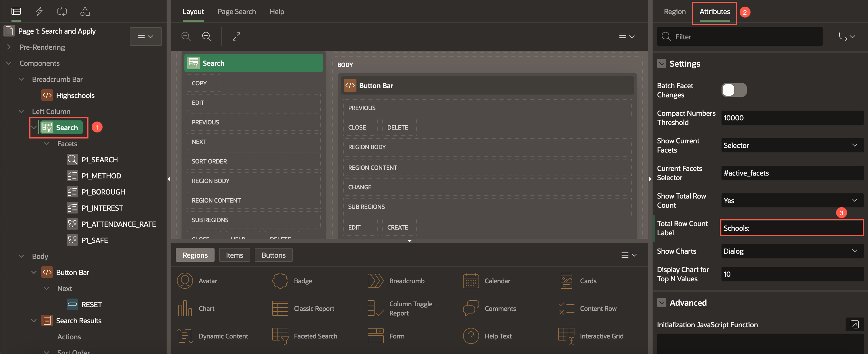
Task: Open Show Current Facets dropdown
Action: click(x=792, y=145)
